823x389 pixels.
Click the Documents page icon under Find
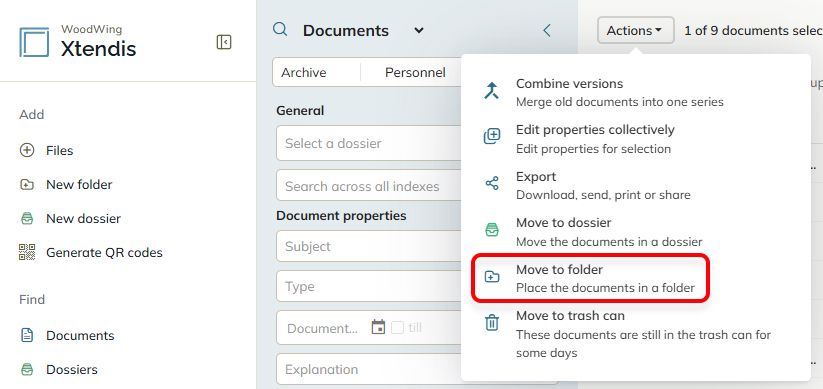point(26,335)
